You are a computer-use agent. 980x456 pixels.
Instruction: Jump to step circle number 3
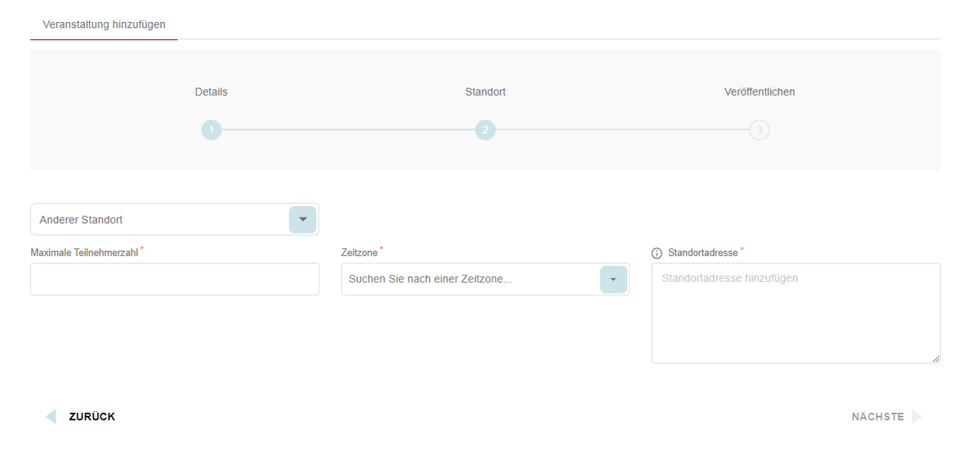click(x=759, y=130)
